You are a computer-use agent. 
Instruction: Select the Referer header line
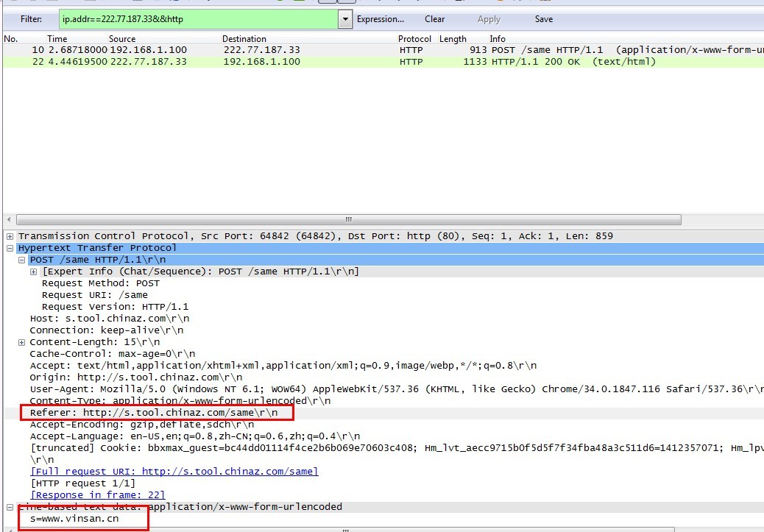(x=154, y=413)
